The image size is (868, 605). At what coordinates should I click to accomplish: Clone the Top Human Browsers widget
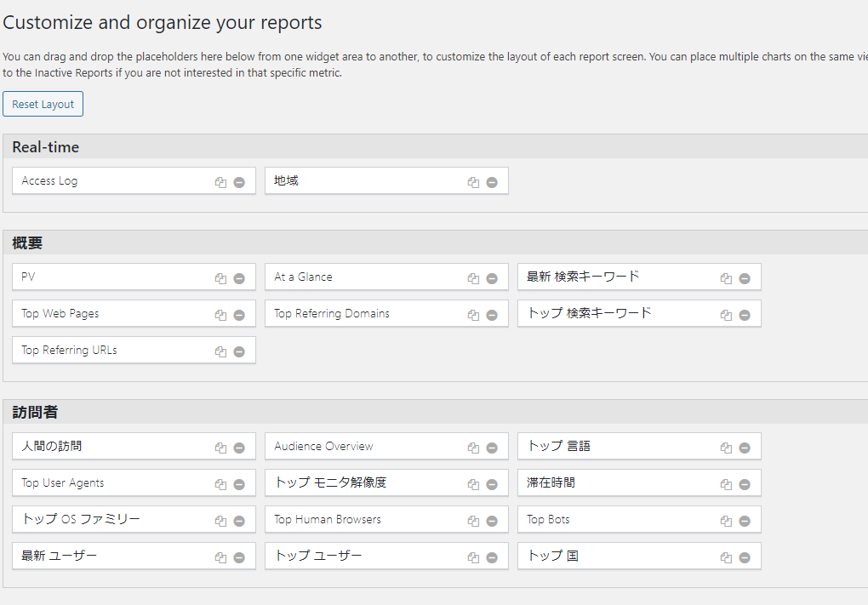(473, 521)
